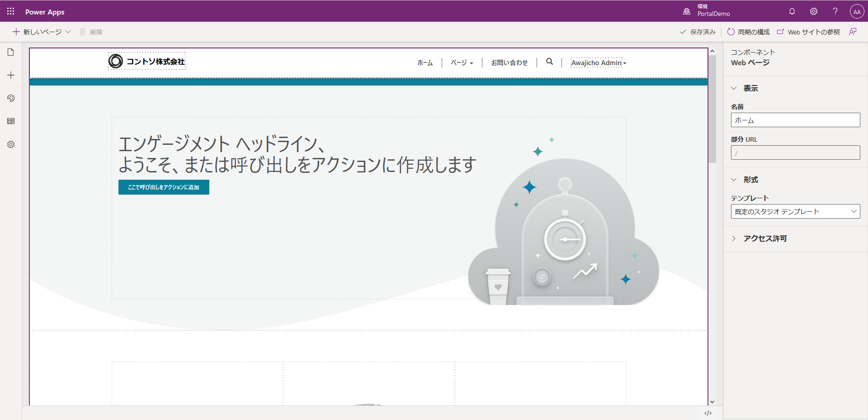Open the source code editor icon
The width and height of the screenshot is (868, 420).
point(708,413)
